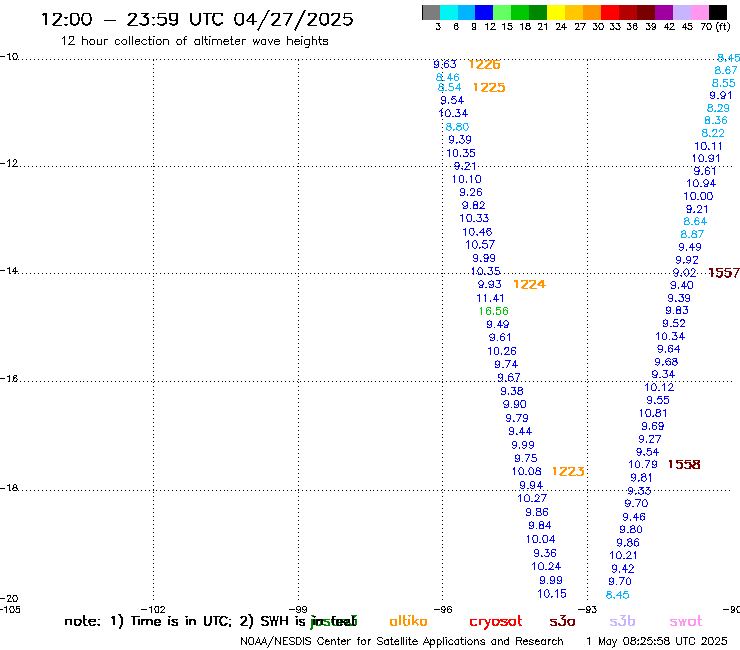The width and height of the screenshot is (740, 650).
Task: Select the 11.41 wave height reading
Action: 490,298
